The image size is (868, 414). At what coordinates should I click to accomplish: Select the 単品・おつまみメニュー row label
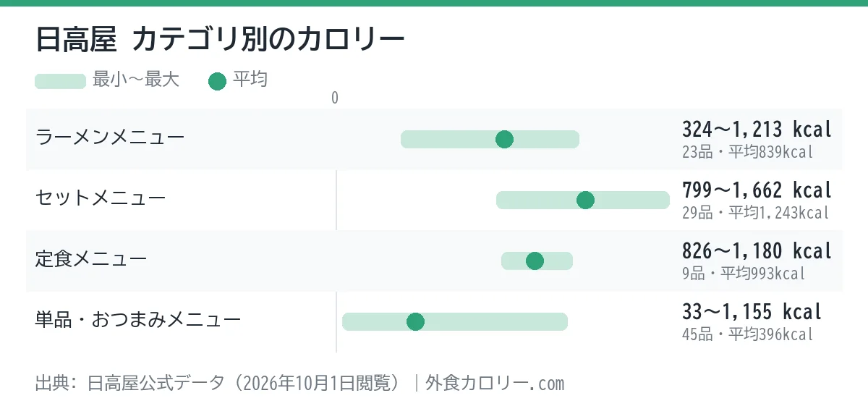[138, 319]
